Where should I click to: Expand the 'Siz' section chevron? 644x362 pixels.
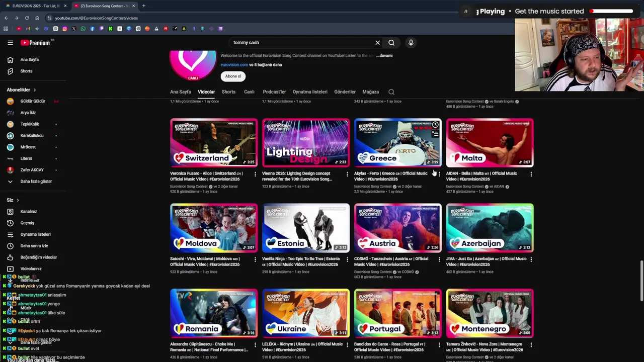[18, 200]
